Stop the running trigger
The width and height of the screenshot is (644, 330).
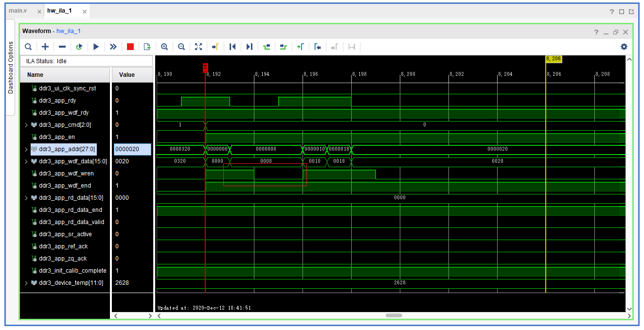pyautogui.click(x=130, y=47)
